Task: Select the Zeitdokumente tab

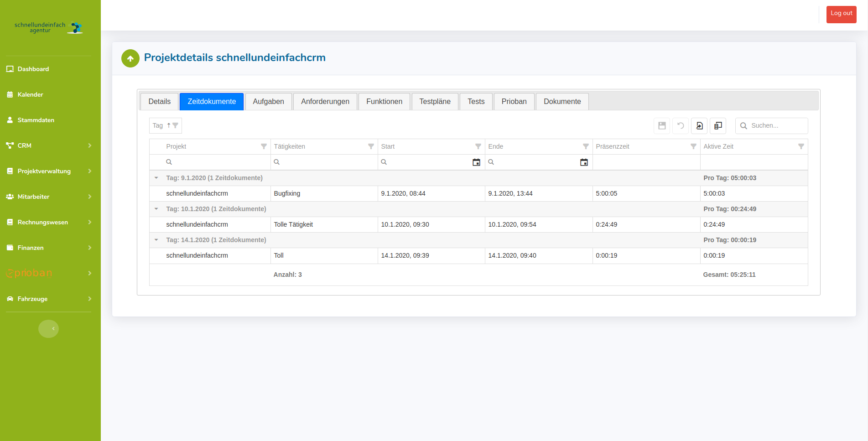Action: click(x=212, y=102)
